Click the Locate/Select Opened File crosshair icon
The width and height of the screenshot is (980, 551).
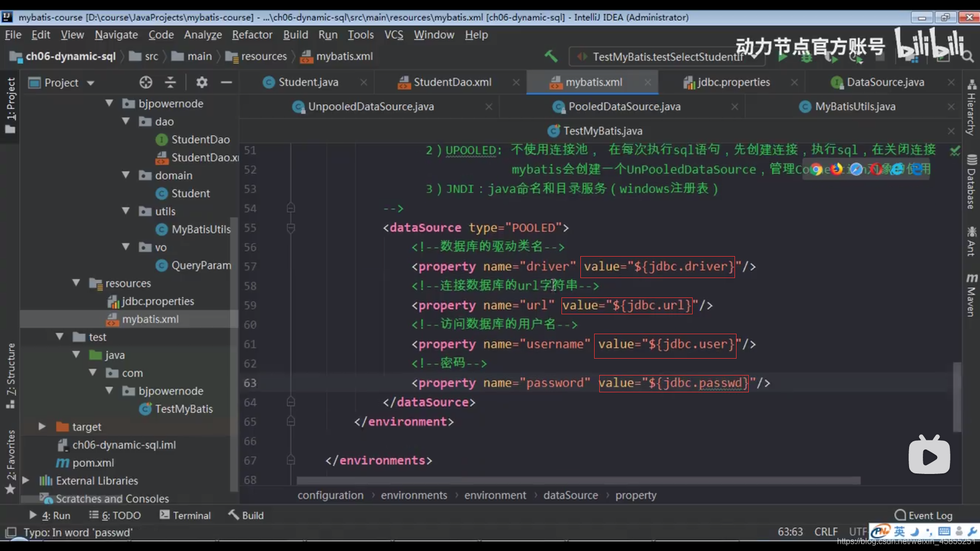tap(145, 82)
